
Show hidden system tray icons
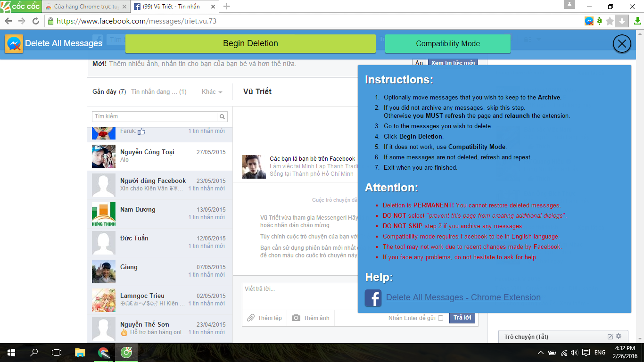541,353
